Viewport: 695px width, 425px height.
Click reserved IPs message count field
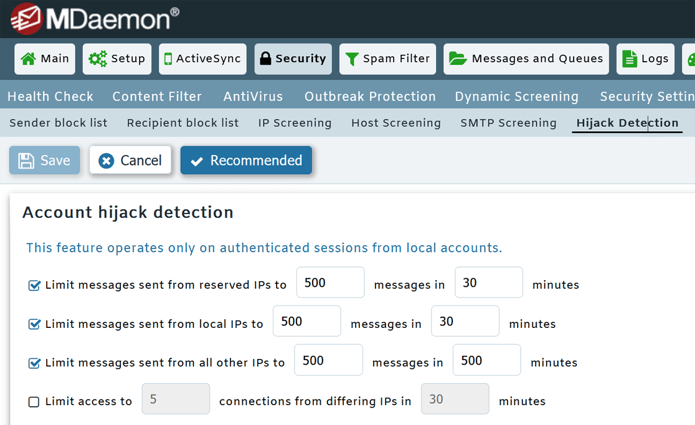pyautogui.click(x=330, y=282)
